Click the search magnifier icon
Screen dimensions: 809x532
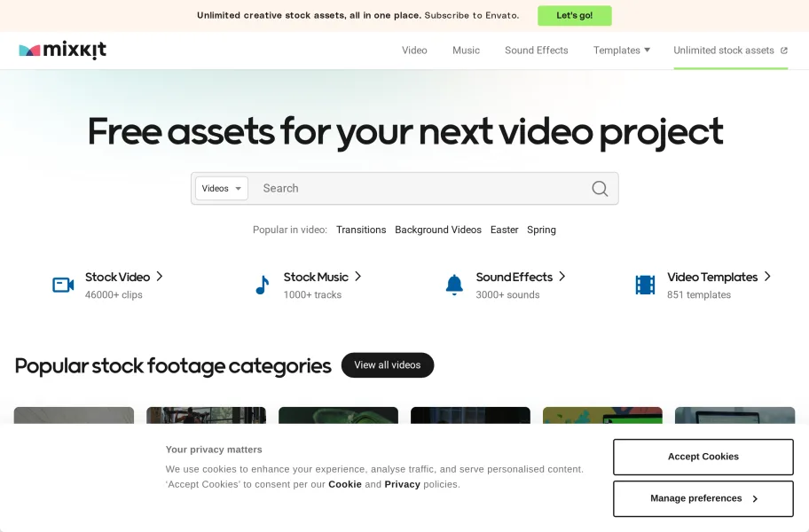click(600, 189)
